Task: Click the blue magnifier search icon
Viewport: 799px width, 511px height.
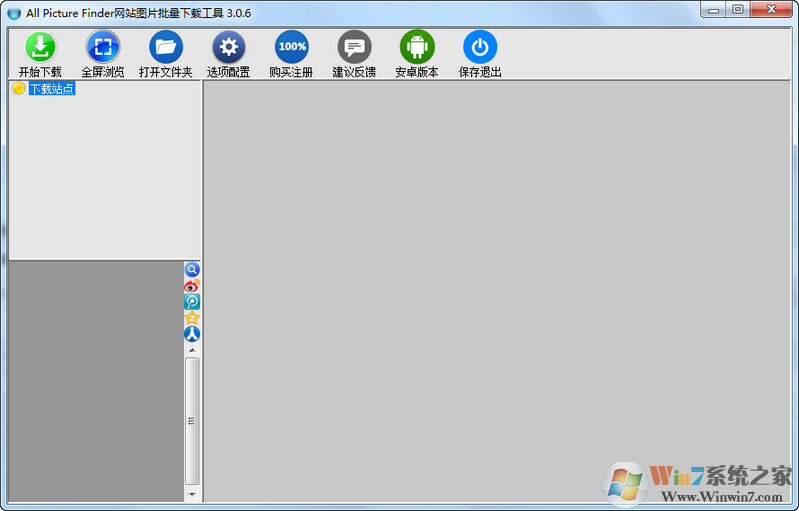Action: coord(192,270)
